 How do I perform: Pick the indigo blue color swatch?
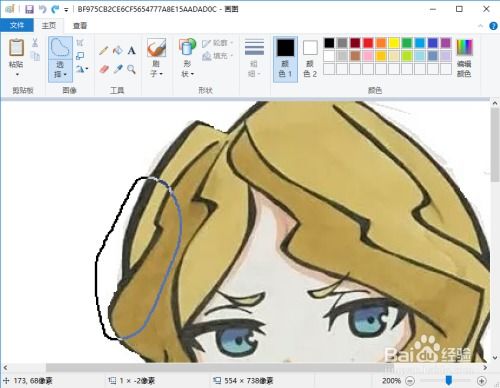(433, 43)
